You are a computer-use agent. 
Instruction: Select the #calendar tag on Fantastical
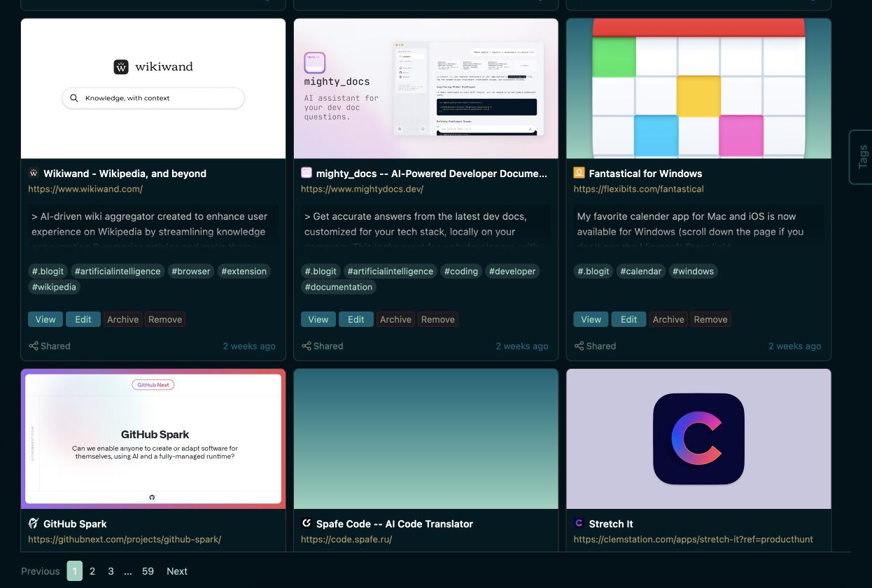(640, 272)
